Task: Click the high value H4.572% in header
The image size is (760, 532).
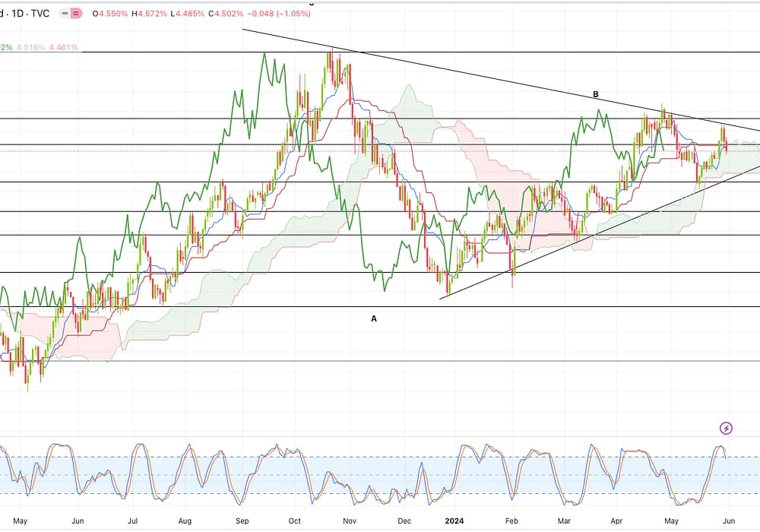Action: (x=151, y=14)
